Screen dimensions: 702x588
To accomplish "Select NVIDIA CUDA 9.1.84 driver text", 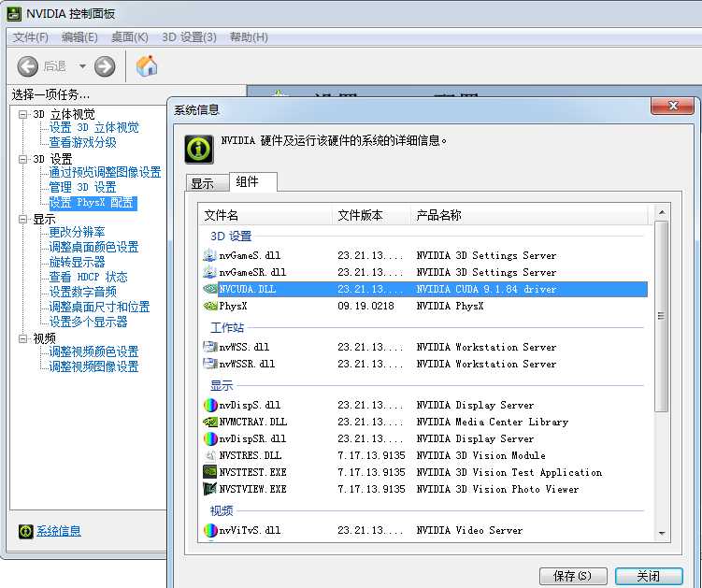I will pos(486,289).
